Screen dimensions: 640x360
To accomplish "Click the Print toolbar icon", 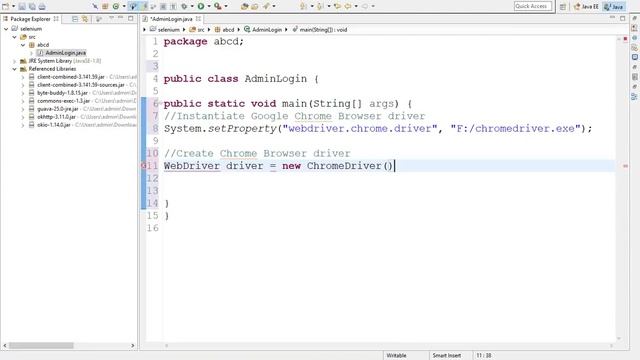I will (42, 6).
